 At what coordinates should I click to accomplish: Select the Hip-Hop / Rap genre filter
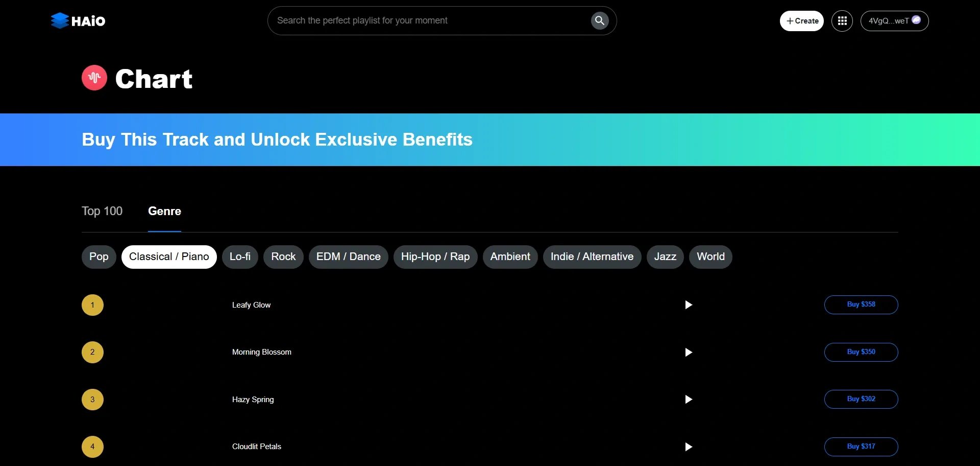[x=435, y=257]
